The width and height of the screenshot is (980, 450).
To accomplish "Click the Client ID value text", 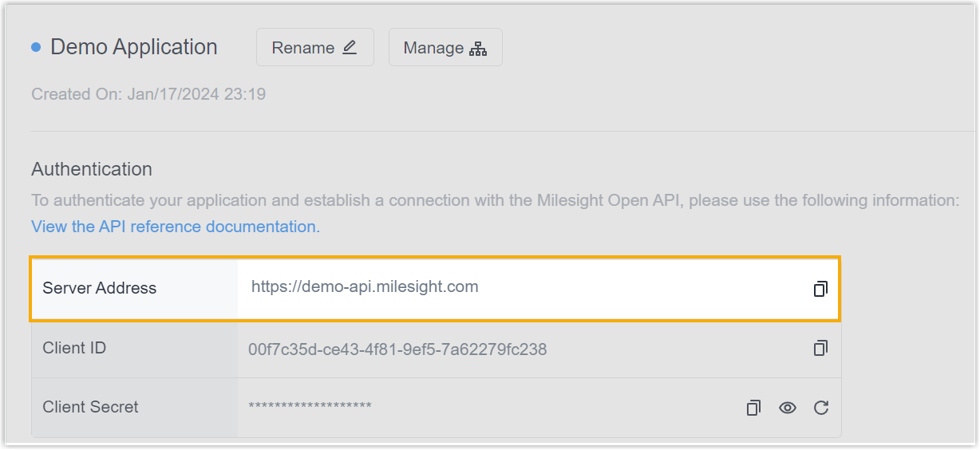I will pyautogui.click(x=397, y=349).
